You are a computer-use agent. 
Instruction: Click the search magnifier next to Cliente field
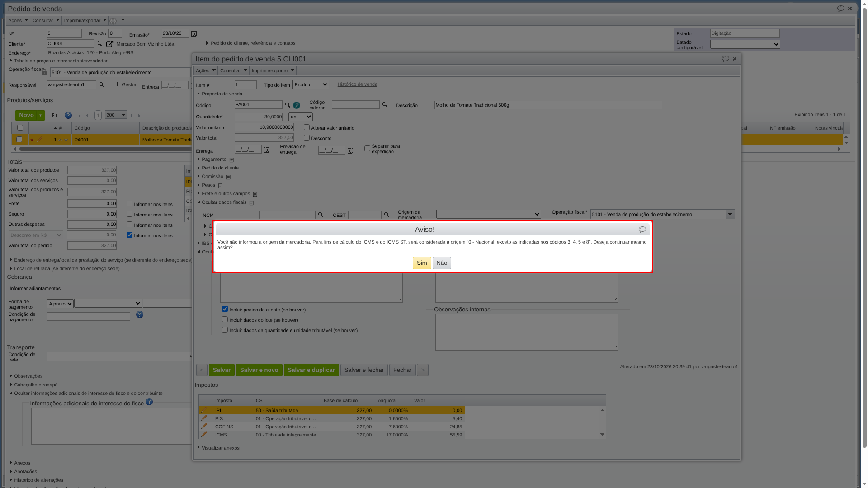tap(99, 44)
